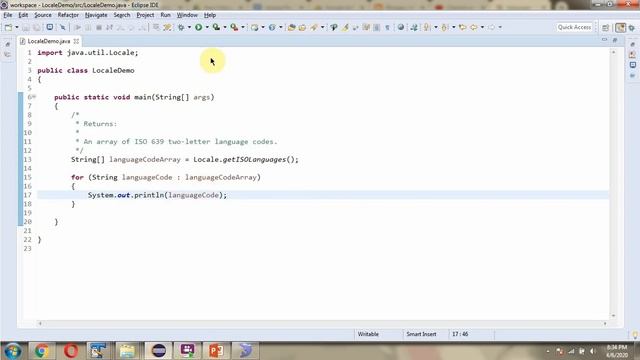640x360 pixels.
Task: Click 'Smart Insert' in the status bar
Action: pyautogui.click(x=421, y=334)
